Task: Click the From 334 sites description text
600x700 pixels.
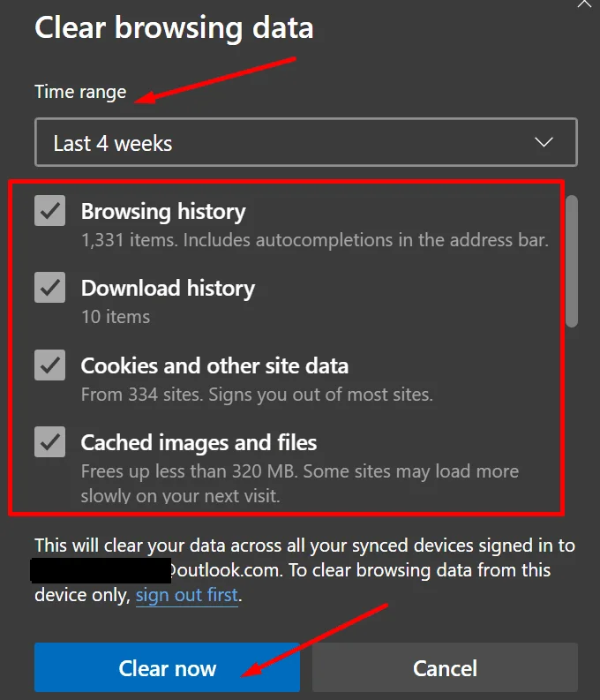Action: [257, 395]
